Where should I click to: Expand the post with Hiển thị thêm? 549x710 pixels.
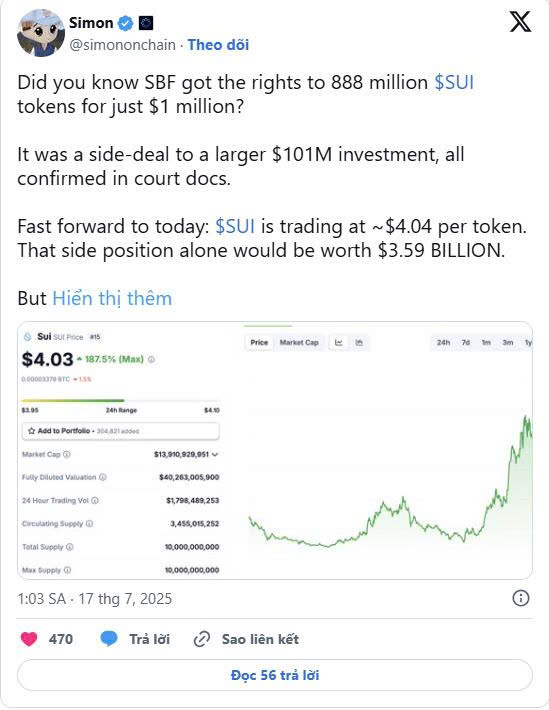click(x=112, y=298)
